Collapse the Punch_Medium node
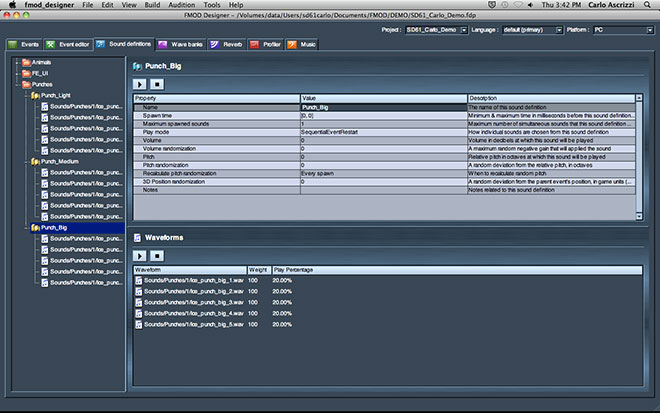This screenshot has width=660, height=413. (26, 161)
